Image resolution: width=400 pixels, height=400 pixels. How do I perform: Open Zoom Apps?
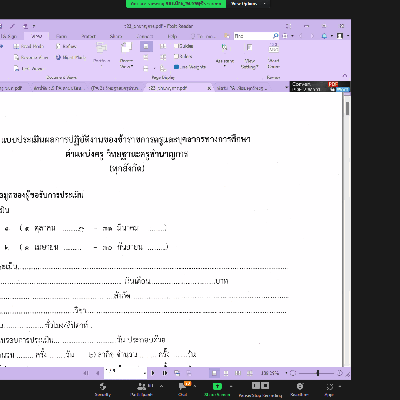tap(330, 389)
